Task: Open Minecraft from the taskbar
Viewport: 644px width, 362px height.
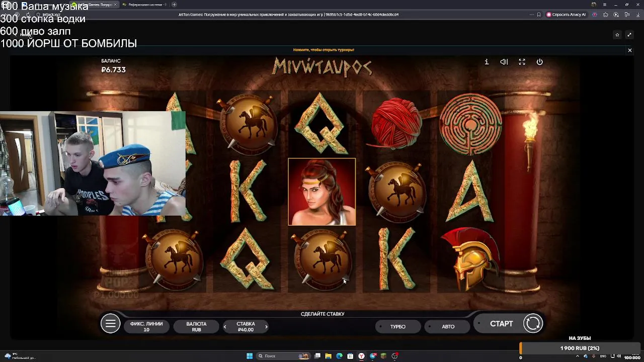Action: (383, 356)
